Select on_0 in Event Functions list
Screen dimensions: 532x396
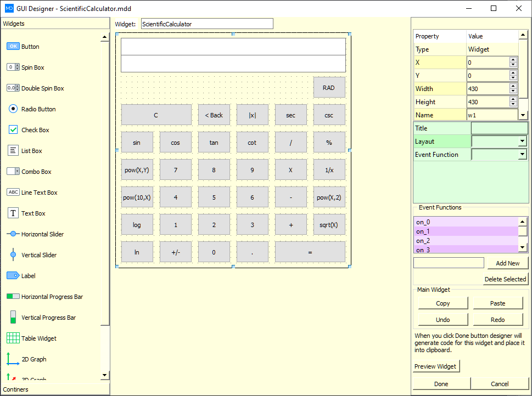point(466,222)
